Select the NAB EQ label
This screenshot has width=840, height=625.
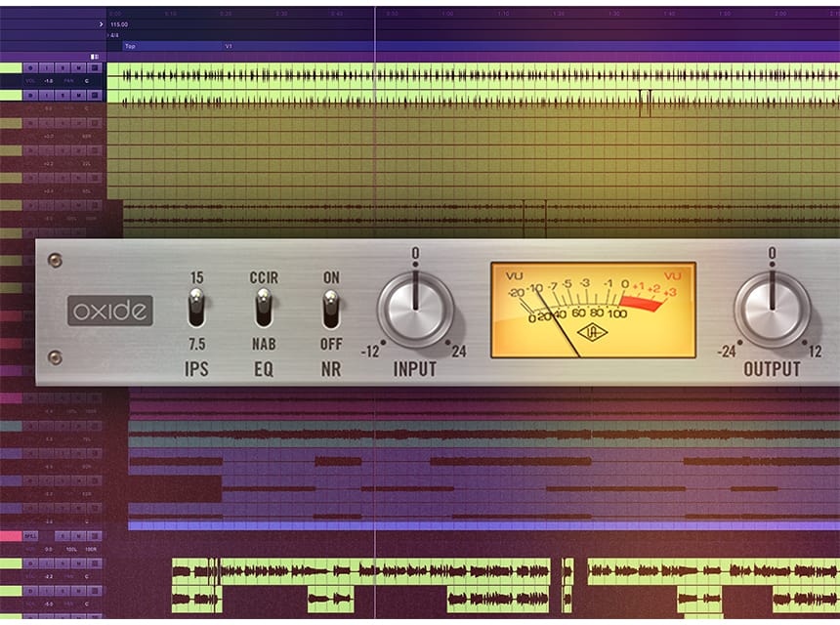click(264, 344)
